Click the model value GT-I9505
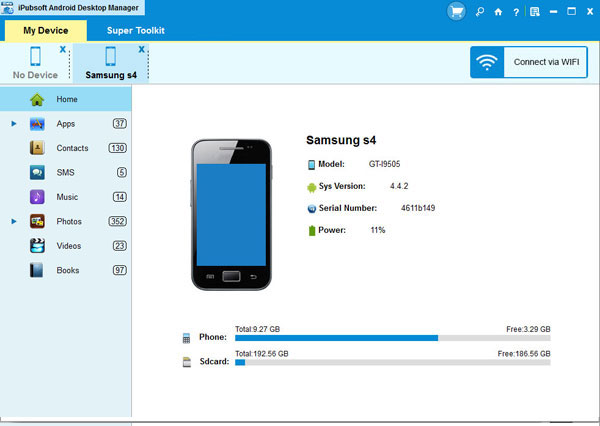This screenshot has height=426, width=600. tap(385, 164)
